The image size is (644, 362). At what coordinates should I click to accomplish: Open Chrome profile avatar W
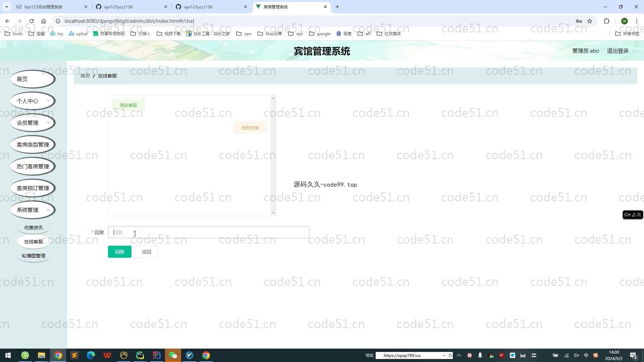click(625, 21)
